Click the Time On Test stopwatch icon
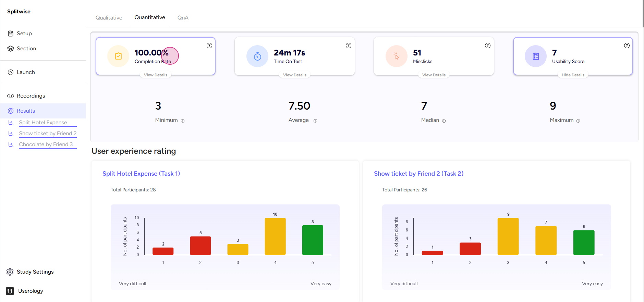644x302 pixels. point(257,56)
